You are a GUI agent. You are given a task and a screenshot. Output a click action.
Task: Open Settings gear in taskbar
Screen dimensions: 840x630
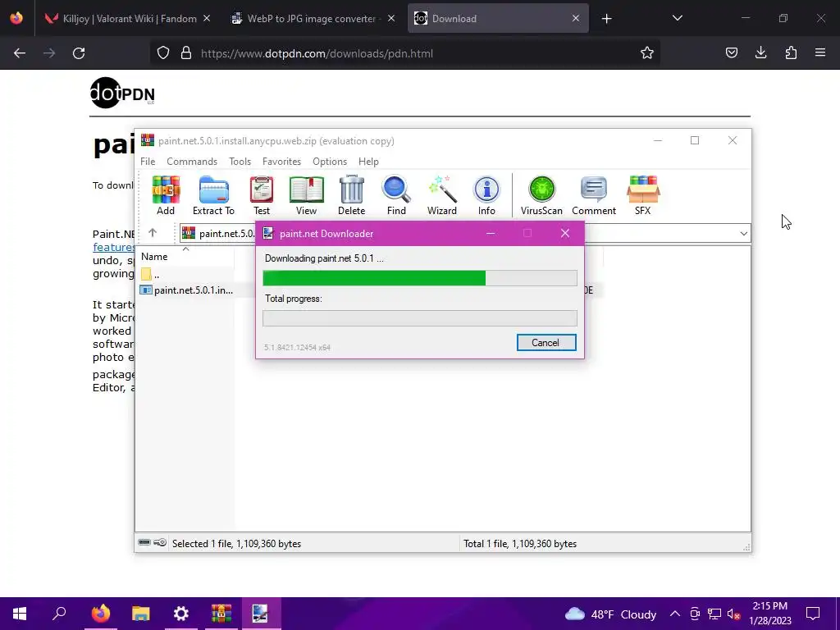181,614
